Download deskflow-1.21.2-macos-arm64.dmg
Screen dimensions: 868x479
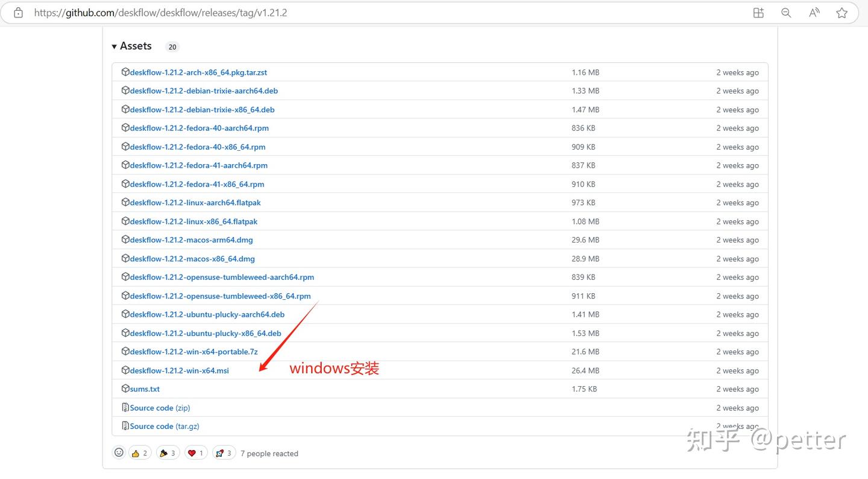coord(192,240)
